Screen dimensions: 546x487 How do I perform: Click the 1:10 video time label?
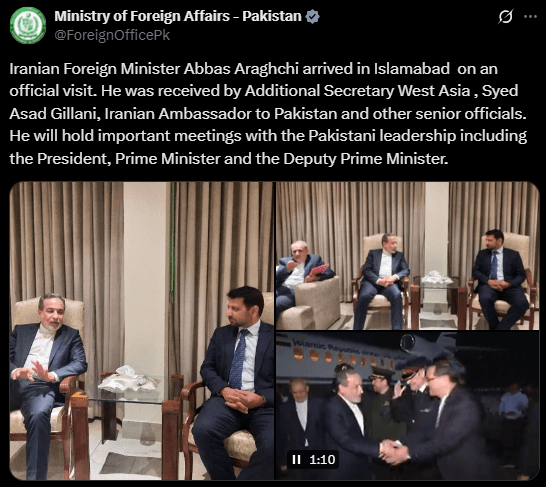[322, 459]
